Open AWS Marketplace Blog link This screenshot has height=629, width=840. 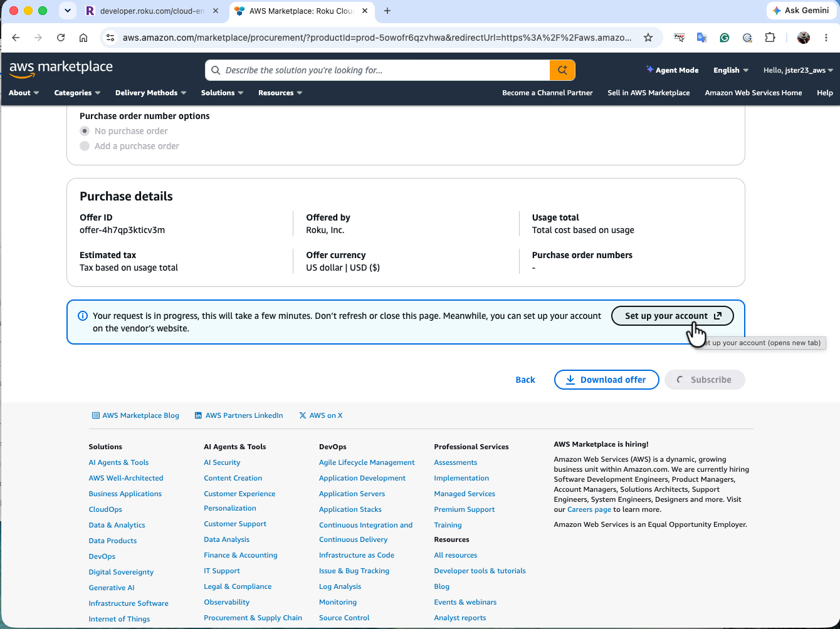point(135,415)
